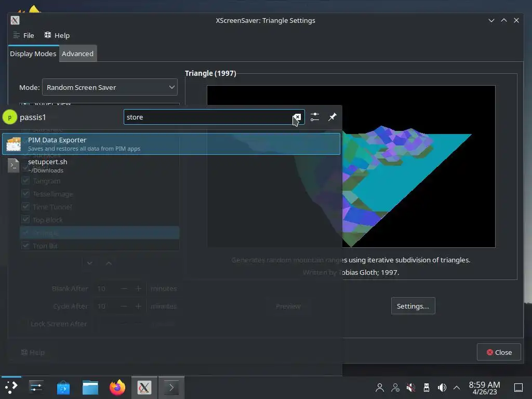Image resolution: width=532 pixels, height=399 pixels.
Task: Open System Settings from taskbar
Action: [36, 387]
